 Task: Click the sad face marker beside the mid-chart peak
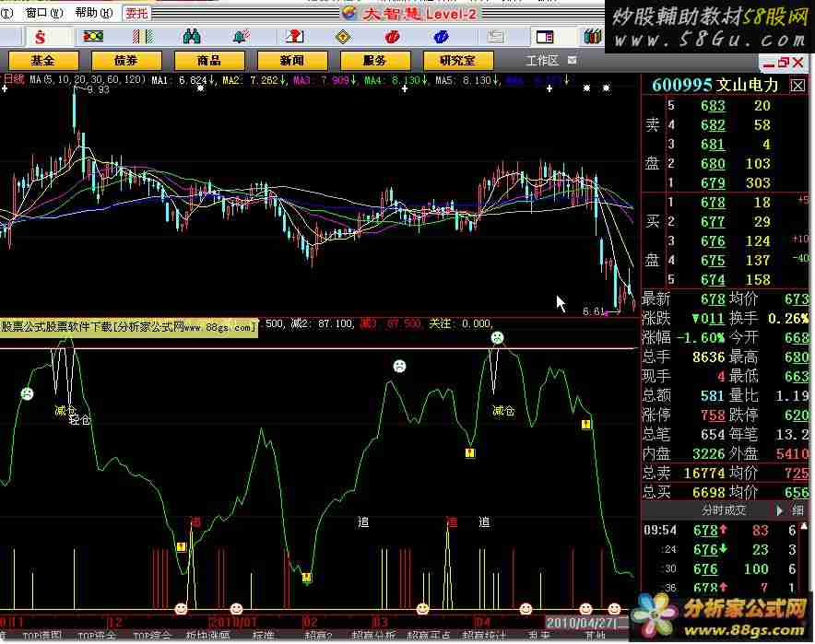pos(399,366)
